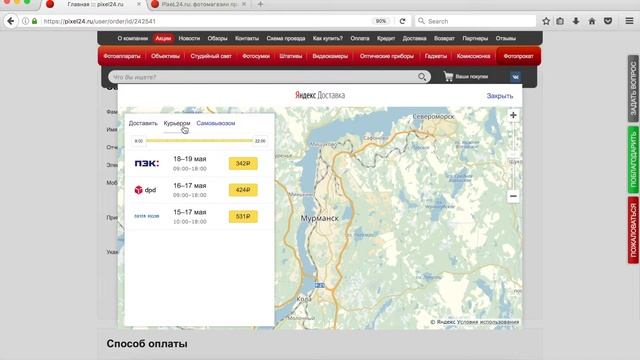
Task: Open the 'Фотоаппараты' category
Action: pos(122,56)
